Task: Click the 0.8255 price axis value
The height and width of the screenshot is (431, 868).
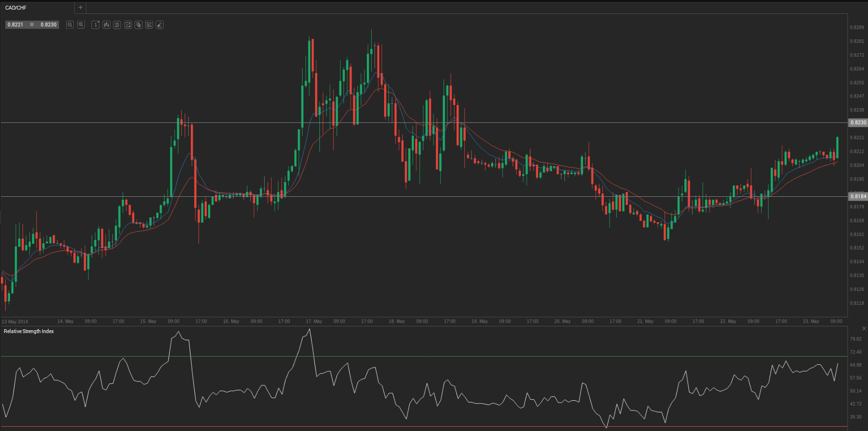Action: pyautogui.click(x=857, y=83)
